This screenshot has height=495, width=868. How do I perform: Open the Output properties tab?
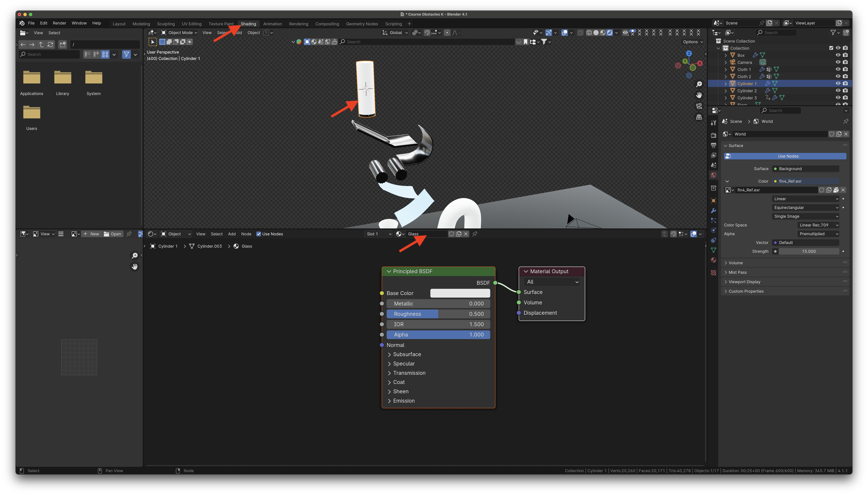713,145
